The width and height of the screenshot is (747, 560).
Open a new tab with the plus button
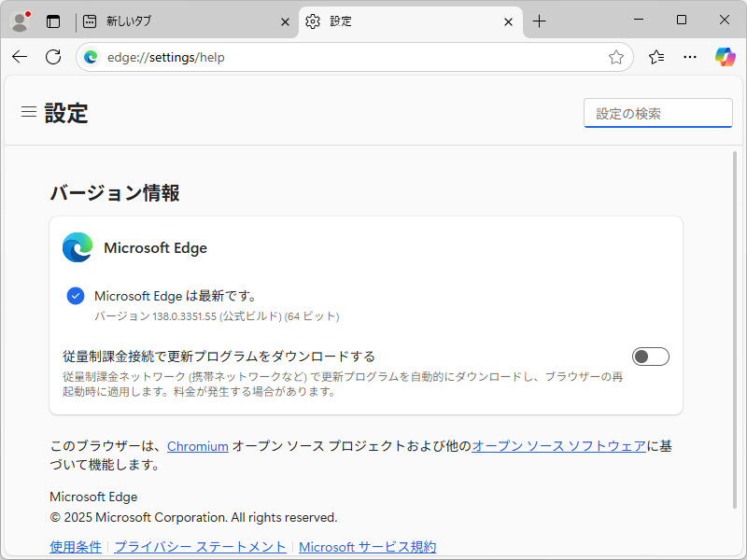[x=539, y=21]
